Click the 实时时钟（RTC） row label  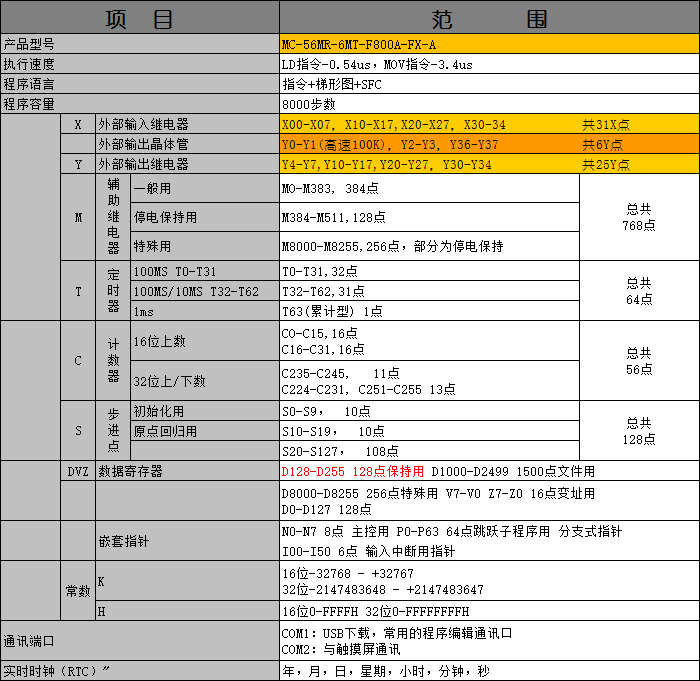[55, 671]
